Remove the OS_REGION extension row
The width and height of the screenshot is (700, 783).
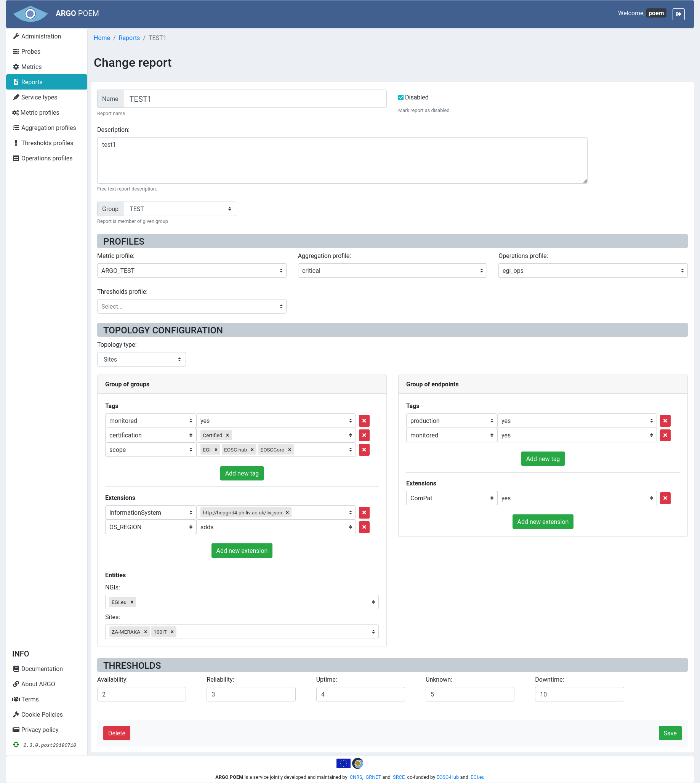364,527
